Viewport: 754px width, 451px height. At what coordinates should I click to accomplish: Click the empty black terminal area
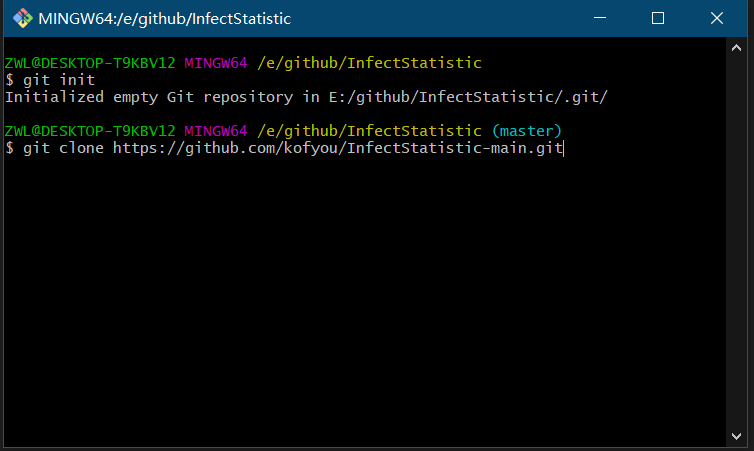(x=364, y=298)
